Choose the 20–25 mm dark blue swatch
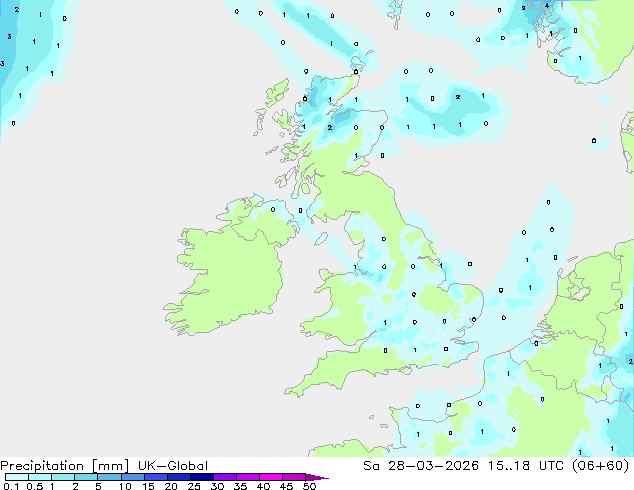The image size is (634, 490). click(x=179, y=477)
